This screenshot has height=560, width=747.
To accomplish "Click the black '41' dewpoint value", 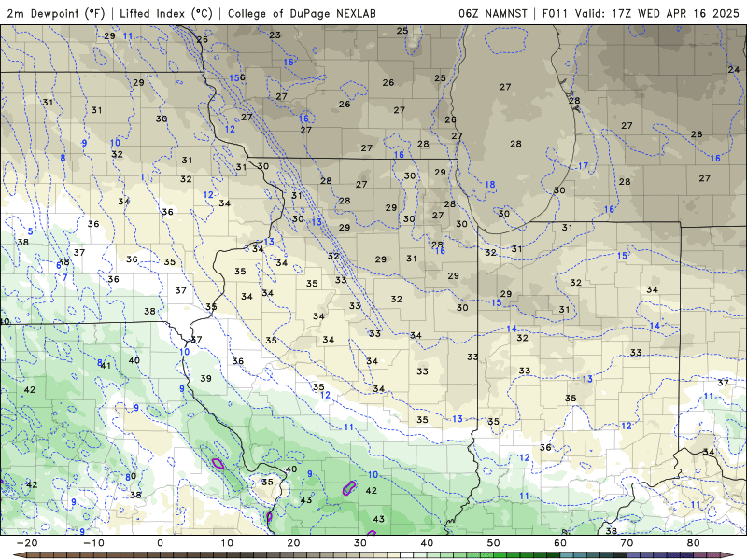I will coord(106,365).
